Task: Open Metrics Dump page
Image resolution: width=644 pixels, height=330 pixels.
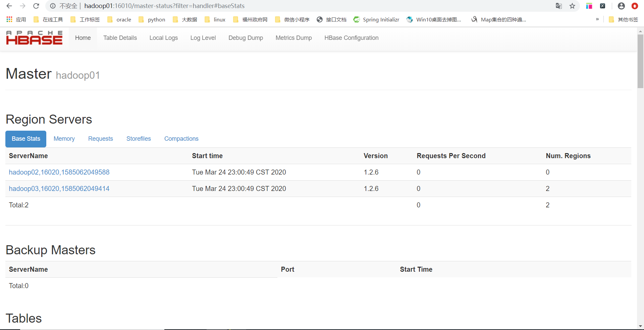Action: 294,38
